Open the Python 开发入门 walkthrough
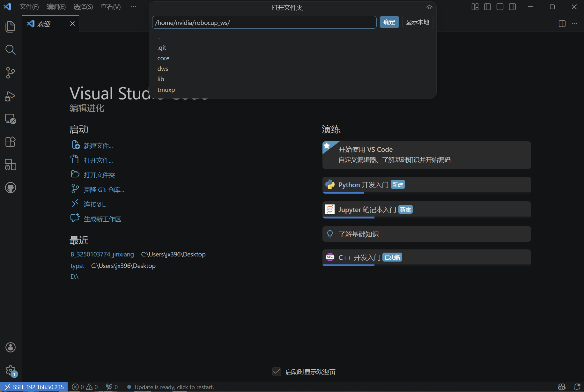 point(426,185)
